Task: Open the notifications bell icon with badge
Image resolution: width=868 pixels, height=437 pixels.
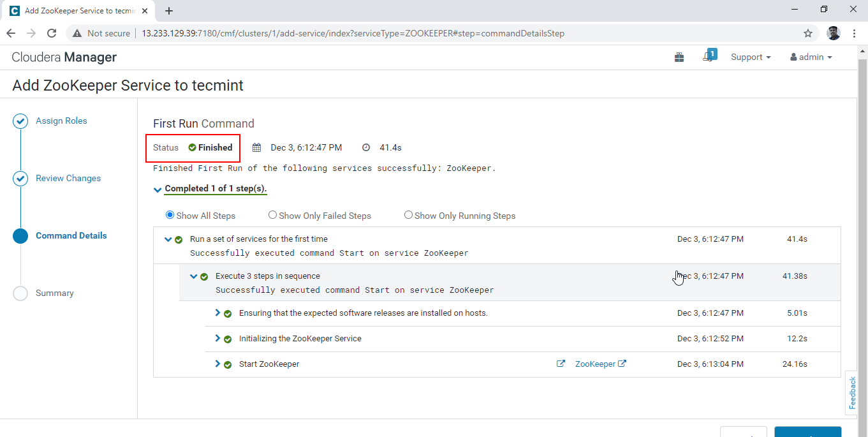Action: pyautogui.click(x=708, y=57)
